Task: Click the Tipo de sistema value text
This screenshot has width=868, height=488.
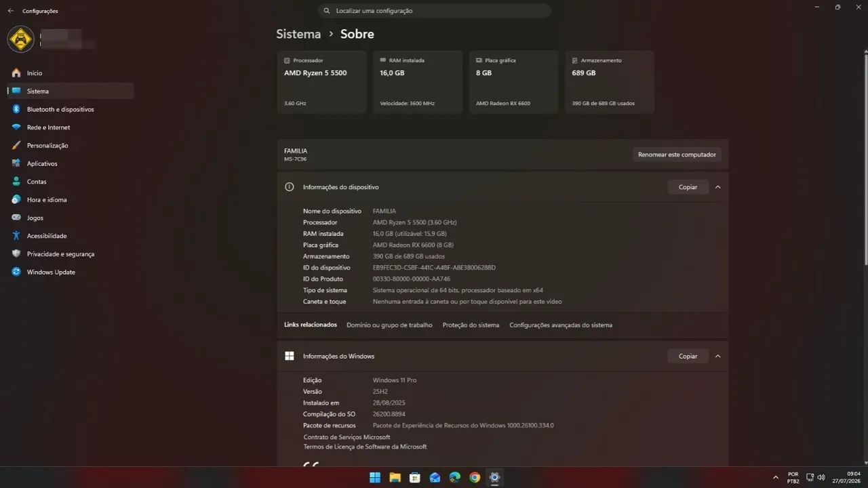Action: (x=458, y=290)
